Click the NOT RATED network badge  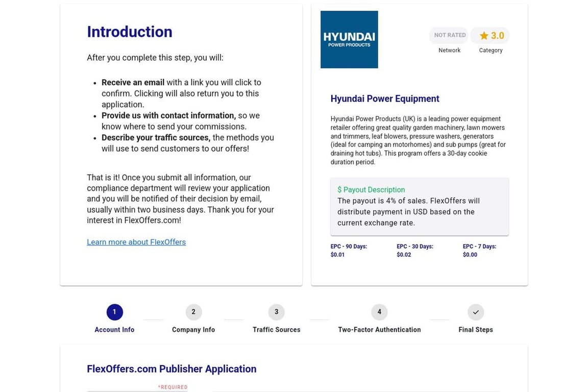coord(449,35)
